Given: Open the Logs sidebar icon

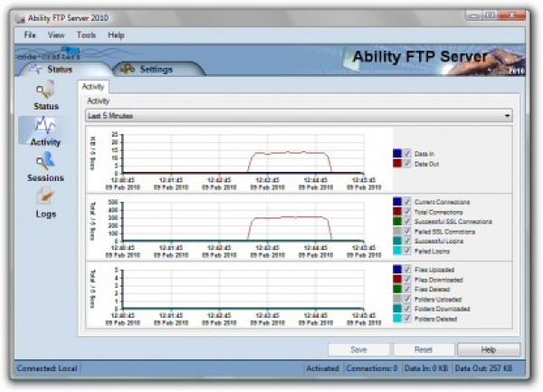Looking at the screenshot, I should pyautogui.click(x=45, y=202).
